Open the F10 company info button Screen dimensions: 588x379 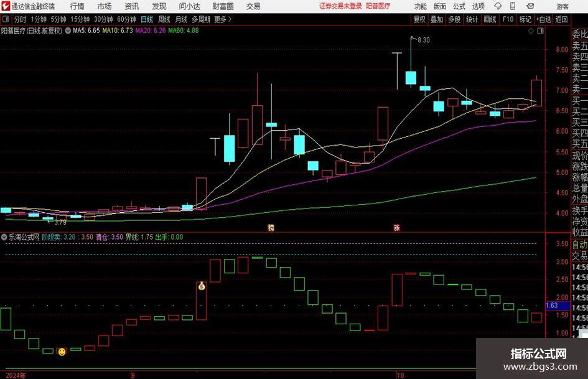(508, 19)
